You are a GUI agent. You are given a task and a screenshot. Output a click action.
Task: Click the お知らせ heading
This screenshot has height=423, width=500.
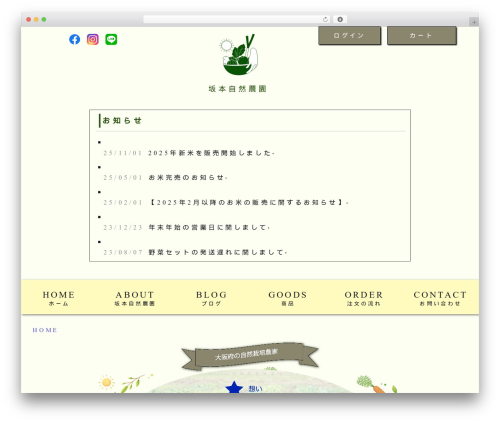coord(122,120)
